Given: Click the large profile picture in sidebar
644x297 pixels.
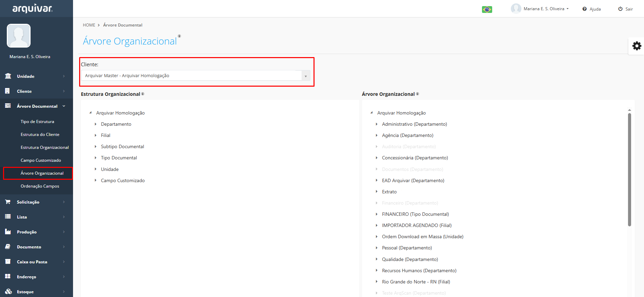Looking at the screenshot, I should 19,36.
